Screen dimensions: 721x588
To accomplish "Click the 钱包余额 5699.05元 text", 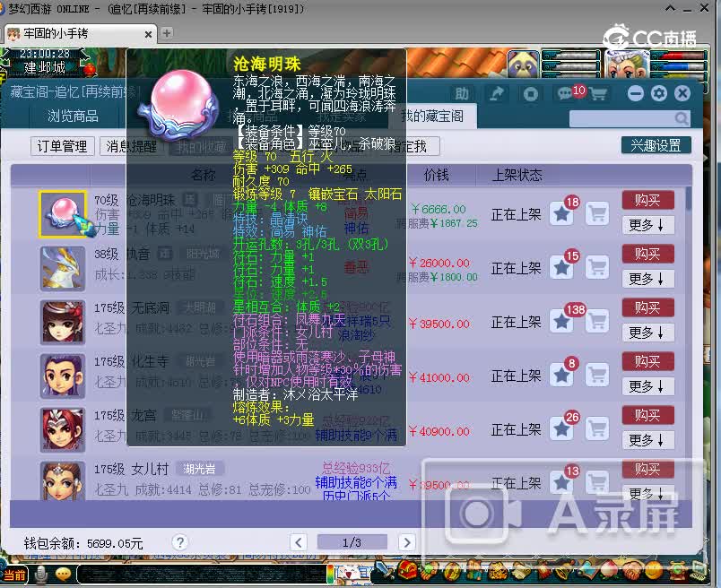I will (83, 543).
